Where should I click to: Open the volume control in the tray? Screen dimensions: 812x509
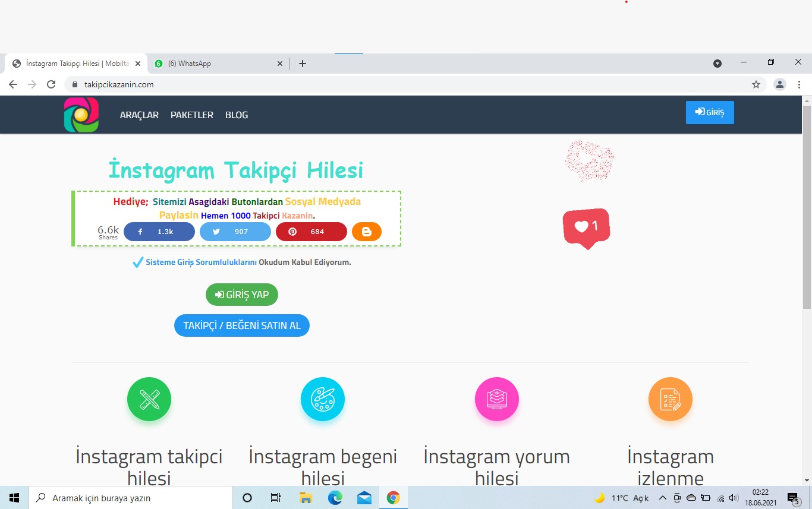coord(734,498)
